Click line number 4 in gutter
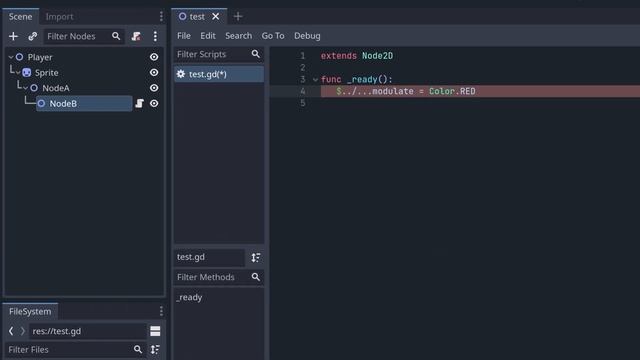The height and width of the screenshot is (360, 640). [x=302, y=91]
